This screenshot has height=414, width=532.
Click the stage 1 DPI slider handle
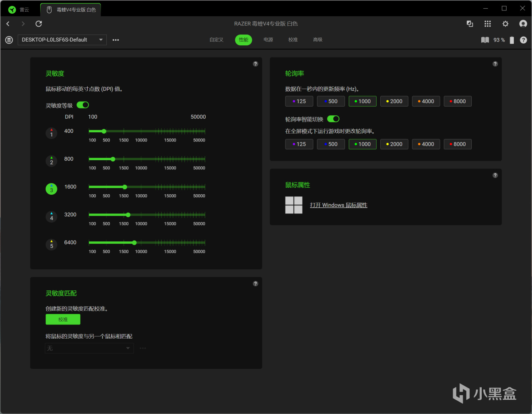(x=104, y=131)
